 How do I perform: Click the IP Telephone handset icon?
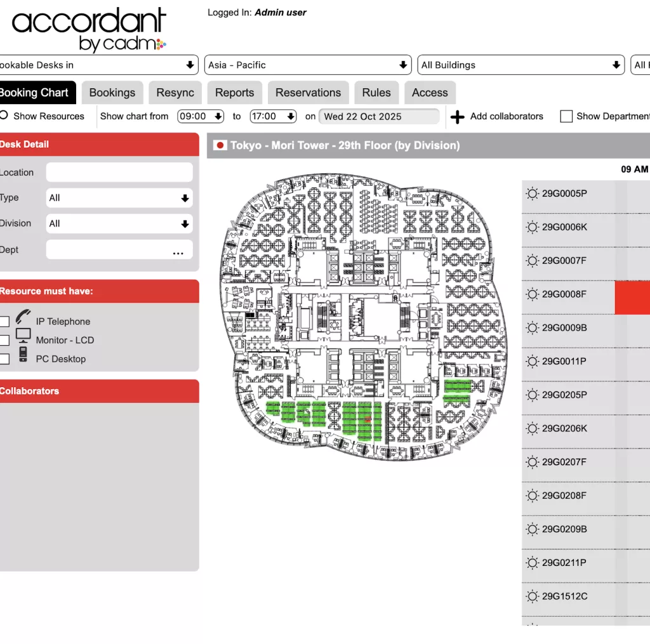point(23,317)
